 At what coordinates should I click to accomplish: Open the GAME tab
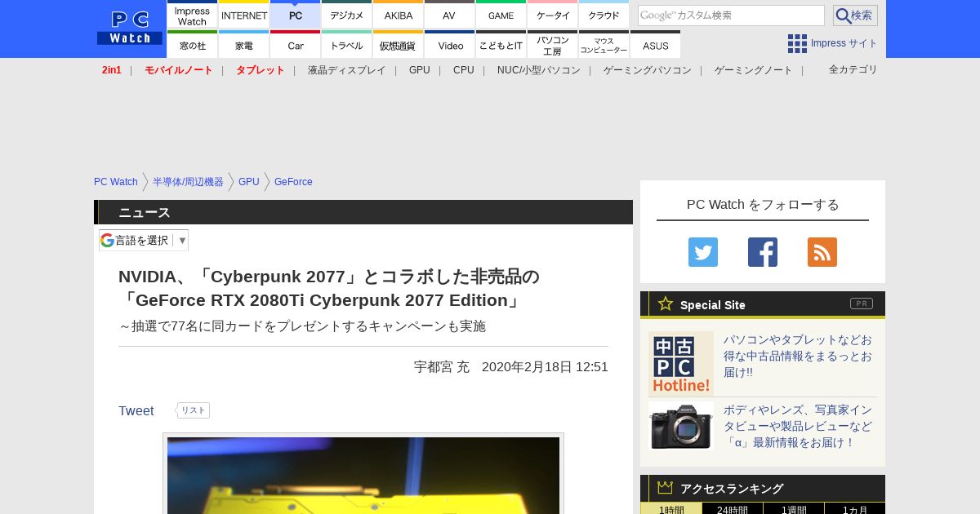point(501,15)
